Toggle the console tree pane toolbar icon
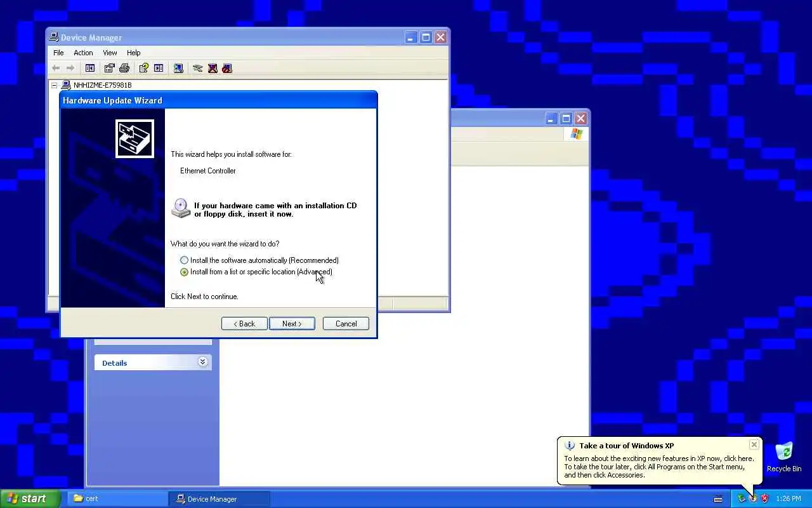Image resolution: width=812 pixels, height=508 pixels. pyautogui.click(x=90, y=68)
